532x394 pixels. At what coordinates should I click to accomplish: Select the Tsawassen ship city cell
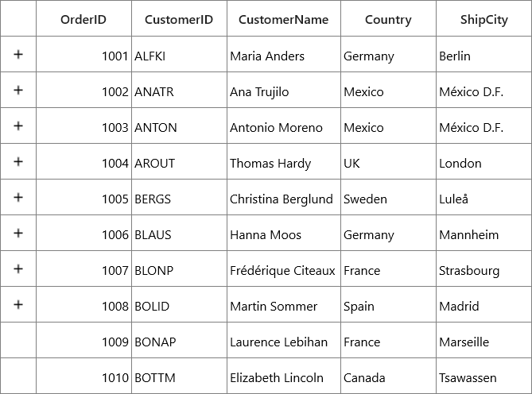483,376
